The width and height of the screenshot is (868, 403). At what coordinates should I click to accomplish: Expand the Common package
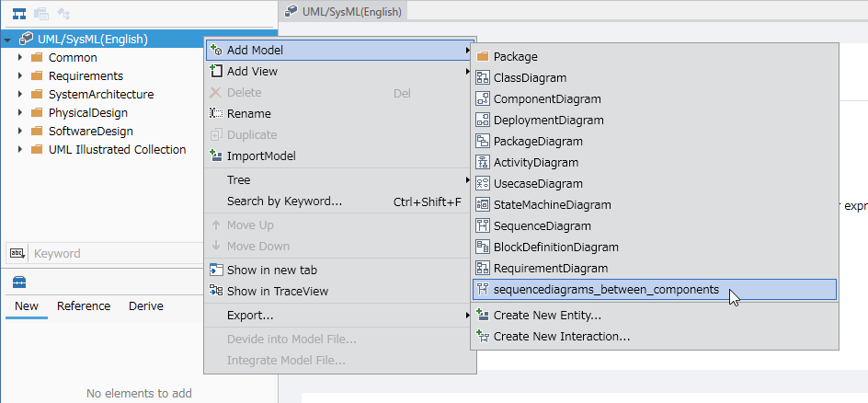20,58
